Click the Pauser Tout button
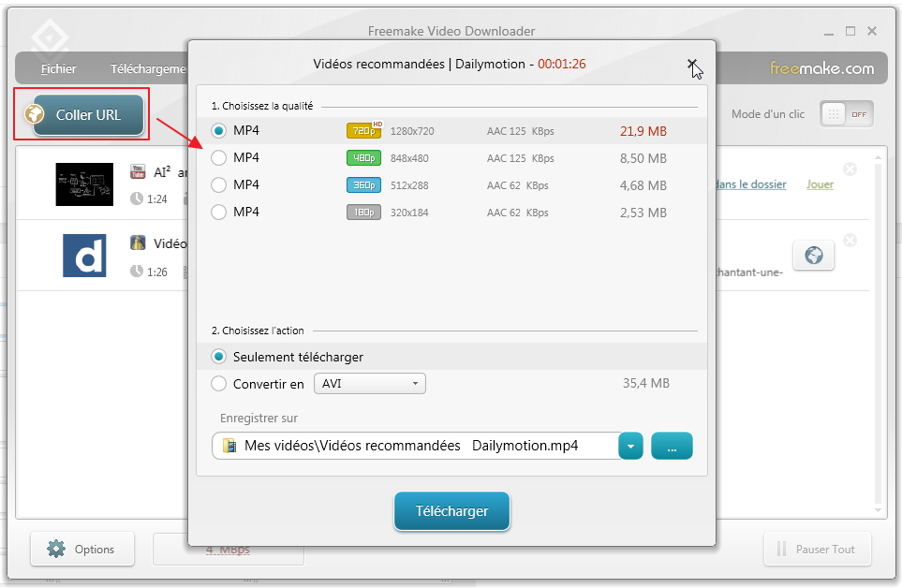This screenshot has height=588, width=902. click(818, 549)
